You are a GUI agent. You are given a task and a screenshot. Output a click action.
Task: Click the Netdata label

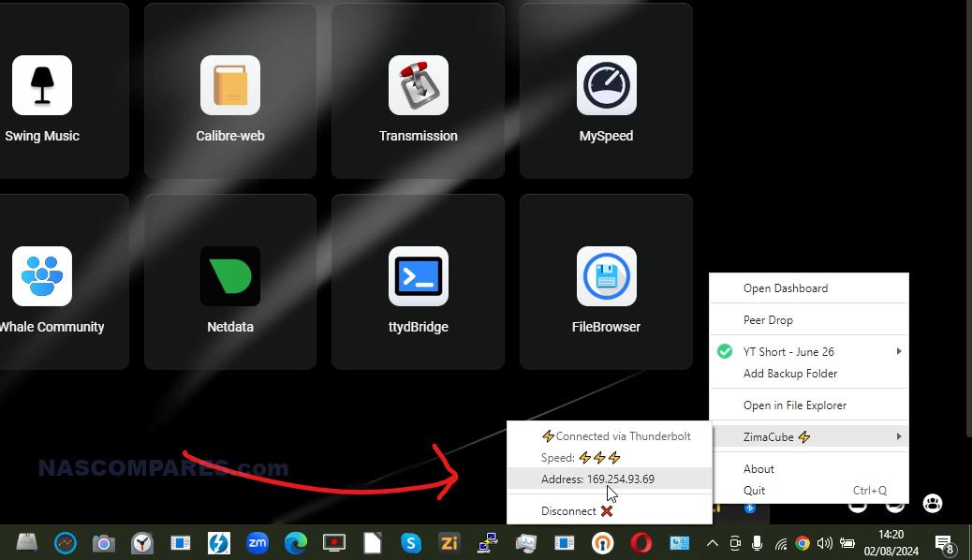230,327
